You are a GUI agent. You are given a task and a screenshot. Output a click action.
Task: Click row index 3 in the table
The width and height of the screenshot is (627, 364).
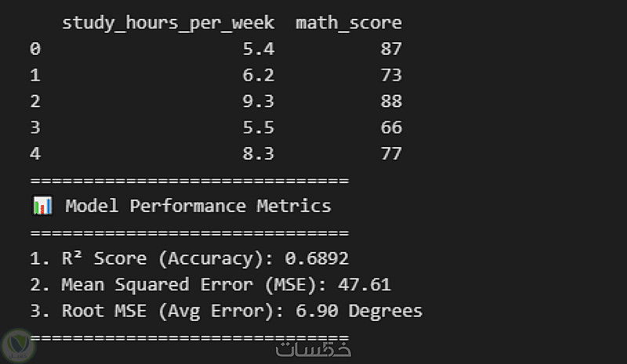35,128
